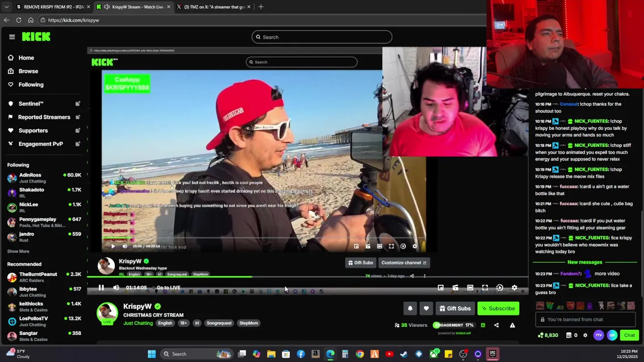
Task: Subscribe to KrispyW channel
Action: click(x=498, y=308)
